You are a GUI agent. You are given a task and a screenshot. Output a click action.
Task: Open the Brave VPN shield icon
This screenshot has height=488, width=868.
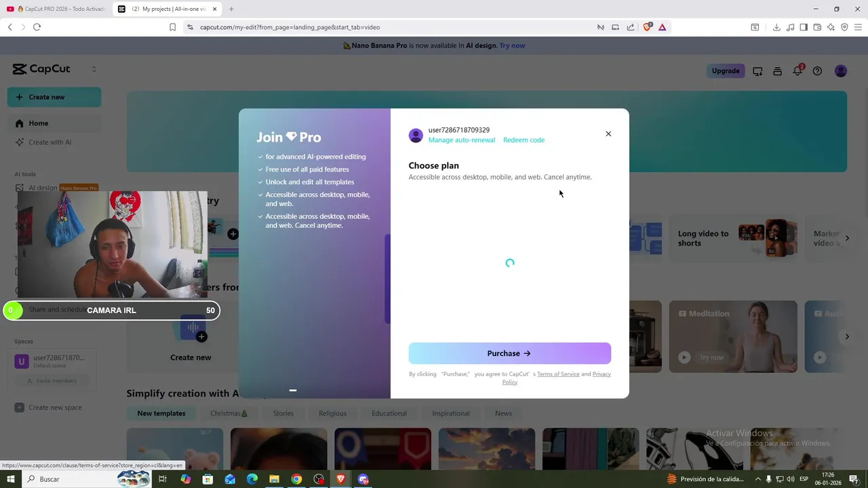point(844,27)
